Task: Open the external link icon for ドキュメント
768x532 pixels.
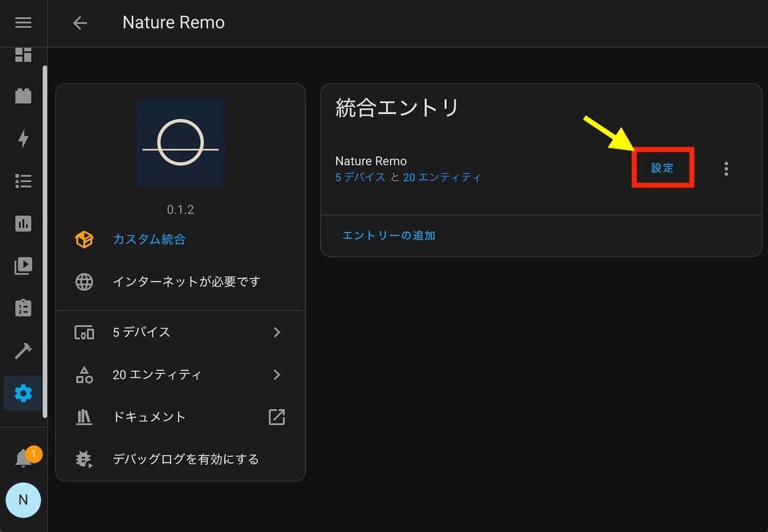Action: coord(276,417)
